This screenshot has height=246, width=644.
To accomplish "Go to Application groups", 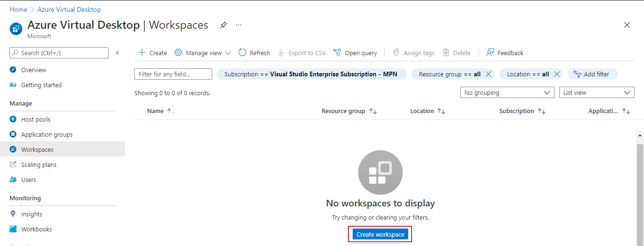I will [x=47, y=134].
